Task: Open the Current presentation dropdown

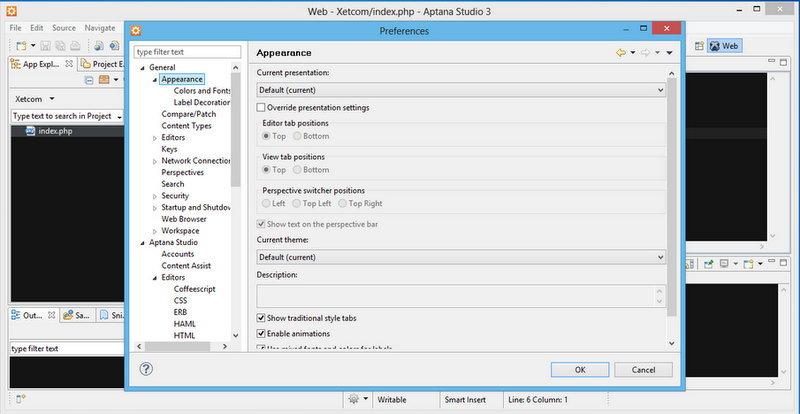Action: coord(461,90)
